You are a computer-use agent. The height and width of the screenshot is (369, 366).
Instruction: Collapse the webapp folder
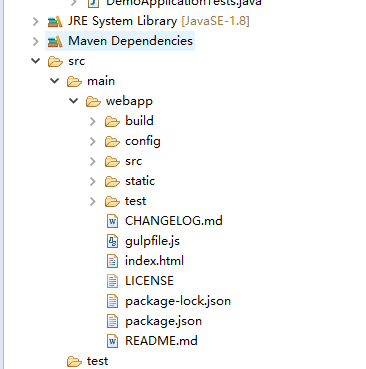(73, 101)
